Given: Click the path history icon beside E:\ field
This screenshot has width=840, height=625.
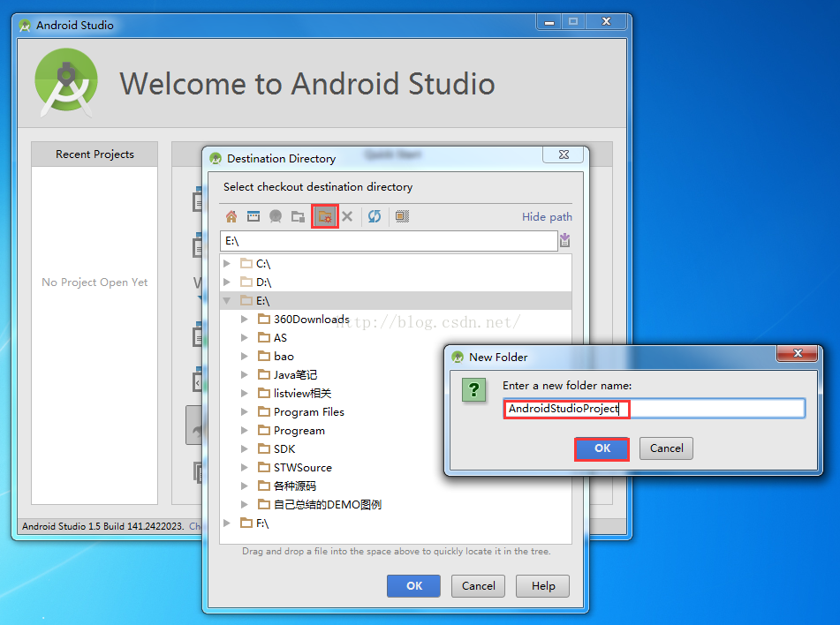Looking at the screenshot, I should click(564, 240).
